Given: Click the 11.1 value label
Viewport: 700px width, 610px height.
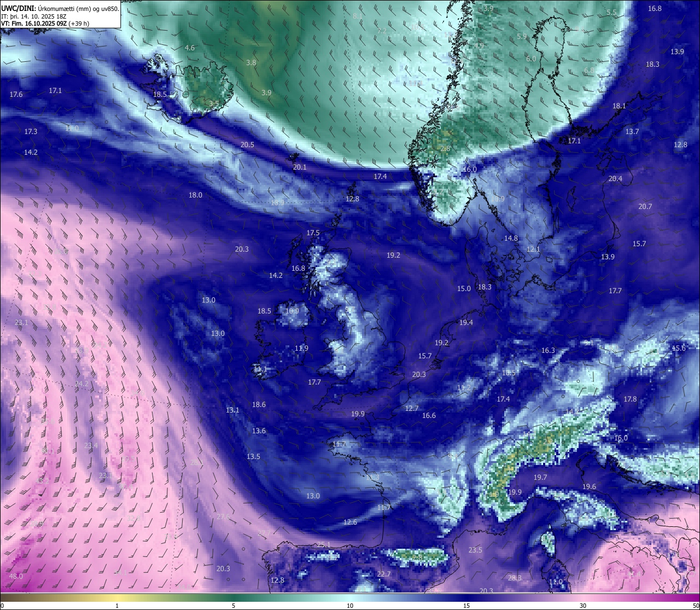Looking at the screenshot, I should 260,369.
